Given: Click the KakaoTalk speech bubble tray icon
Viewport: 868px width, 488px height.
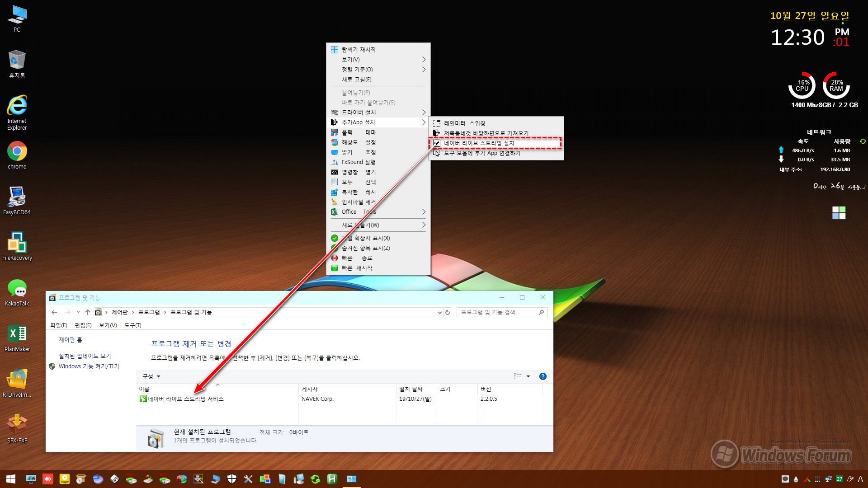Looking at the screenshot, I should [785, 479].
